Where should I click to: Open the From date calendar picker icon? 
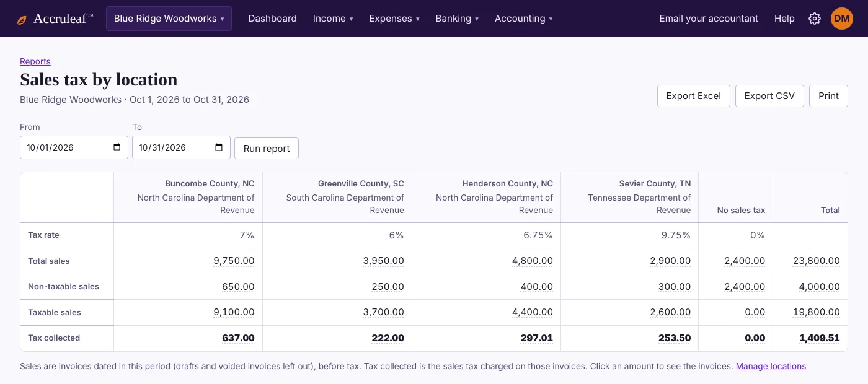(117, 147)
